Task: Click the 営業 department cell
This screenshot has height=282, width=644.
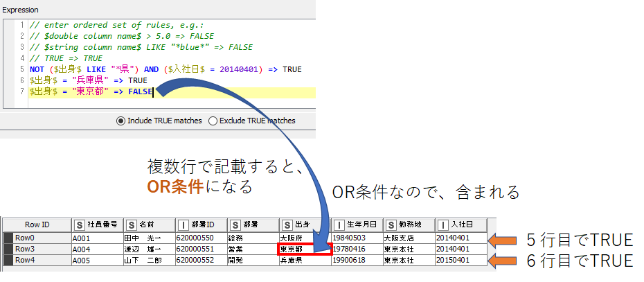Action: point(253,249)
